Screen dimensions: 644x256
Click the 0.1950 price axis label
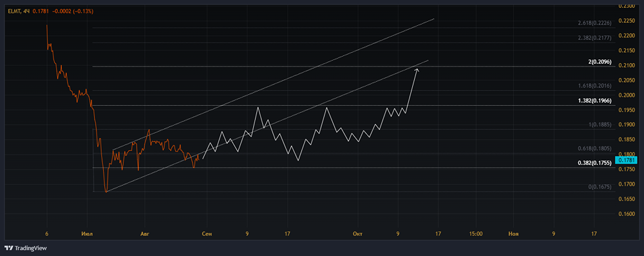626,110
